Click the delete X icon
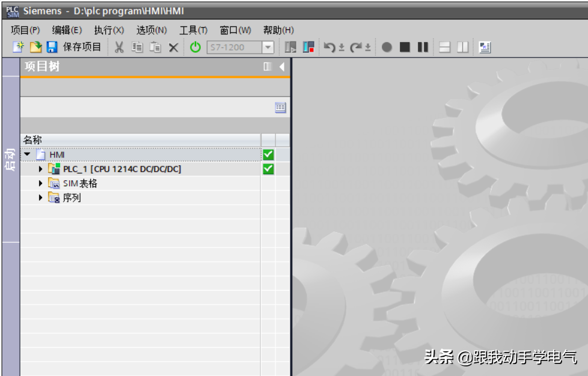 tap(173, 47)
